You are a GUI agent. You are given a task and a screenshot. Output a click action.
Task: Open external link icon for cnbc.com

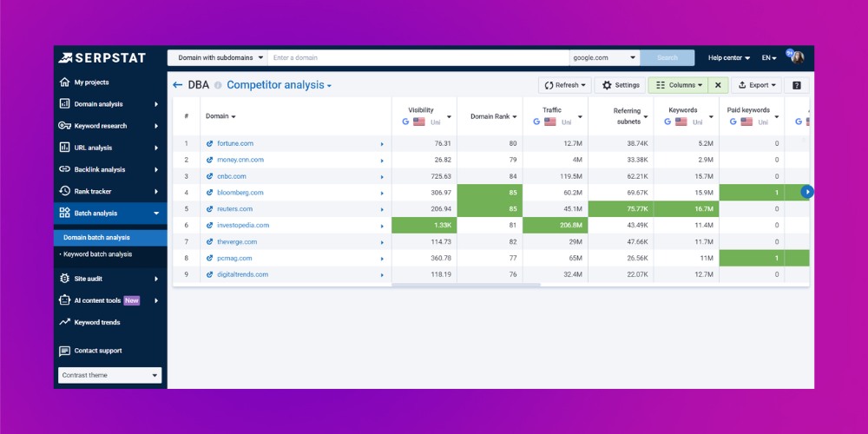click(209, 176)
